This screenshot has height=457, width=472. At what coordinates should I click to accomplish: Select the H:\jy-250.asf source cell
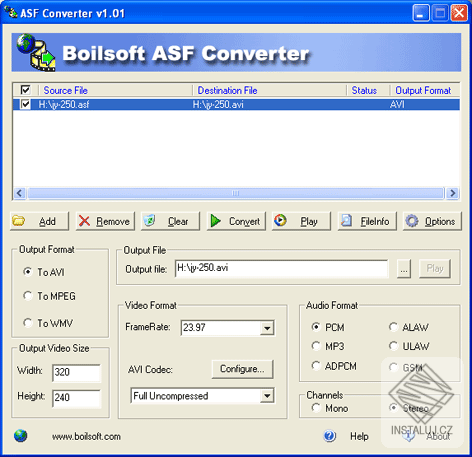(64, 105)
